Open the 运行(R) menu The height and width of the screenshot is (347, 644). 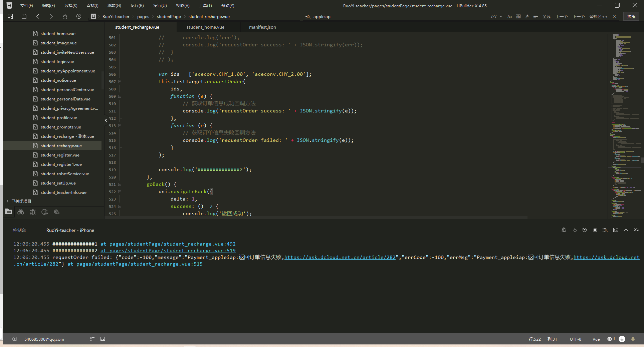(137, 6)
